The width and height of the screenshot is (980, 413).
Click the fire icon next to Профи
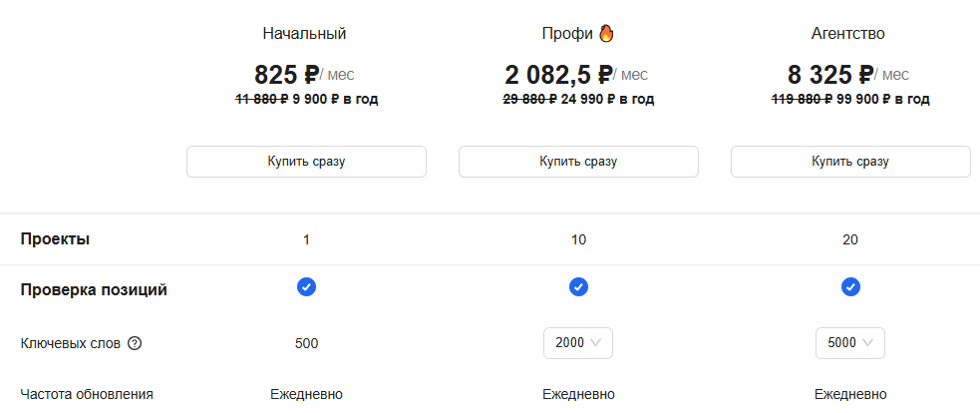[606, 33]
